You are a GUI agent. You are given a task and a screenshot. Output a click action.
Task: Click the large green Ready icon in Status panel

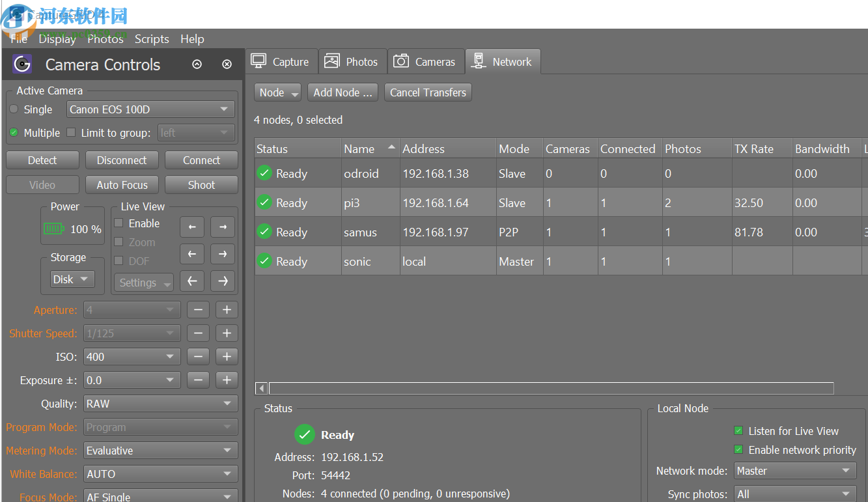point(305,434)
